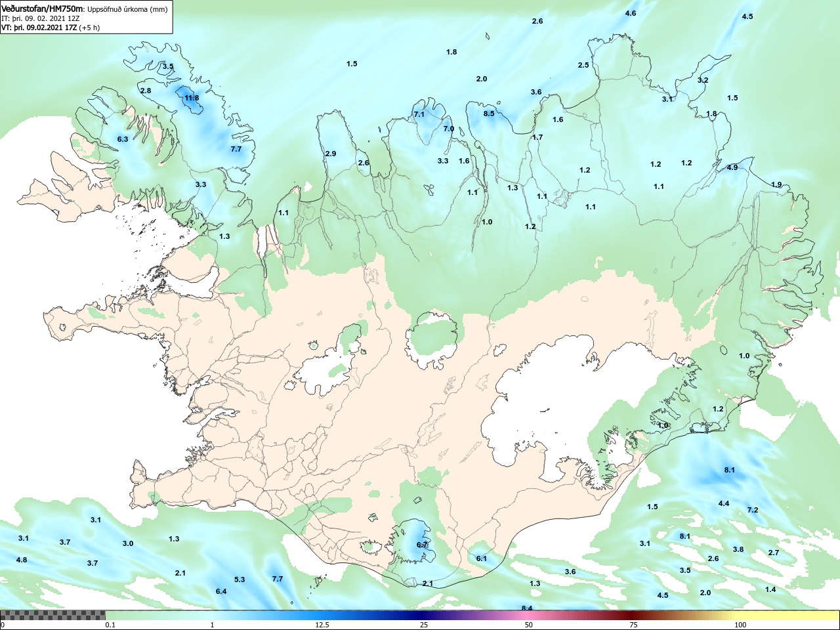Pick the 2.8 precipitation value
The height and width of the screenshot is (630, 840).
click(x=146, y=91)
